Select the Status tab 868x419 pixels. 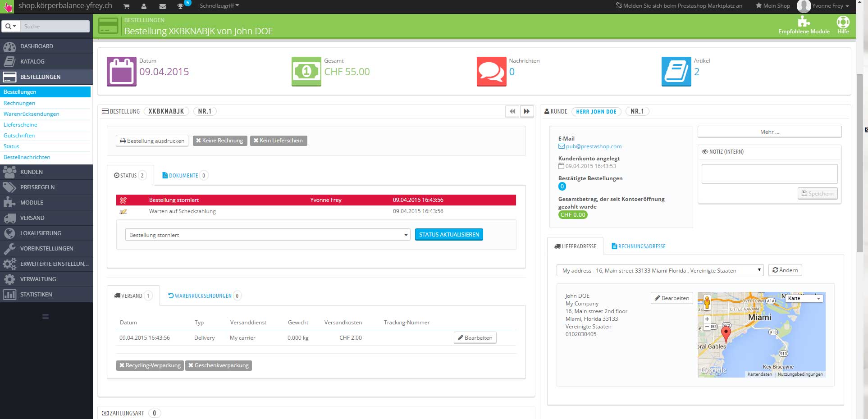click(130, 176)
